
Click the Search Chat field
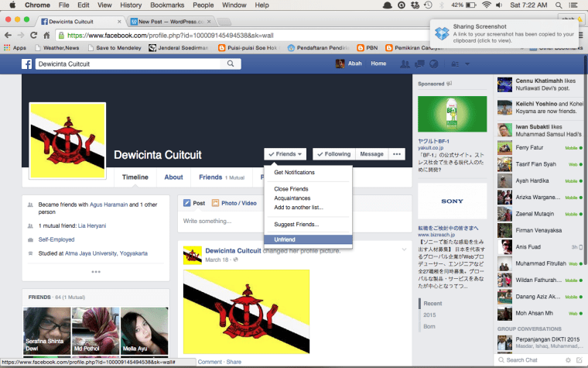(531, 359)
